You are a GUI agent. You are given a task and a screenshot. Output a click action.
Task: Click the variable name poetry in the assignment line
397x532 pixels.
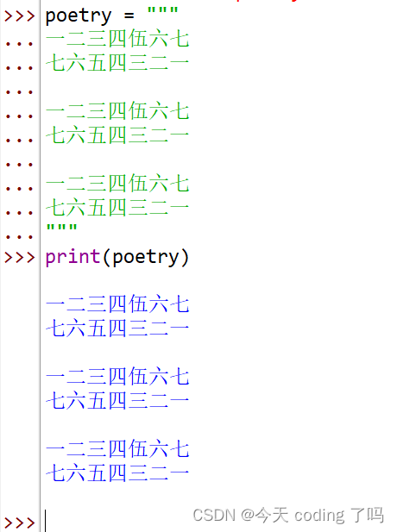pyautogui.click(x=79, y=16)
